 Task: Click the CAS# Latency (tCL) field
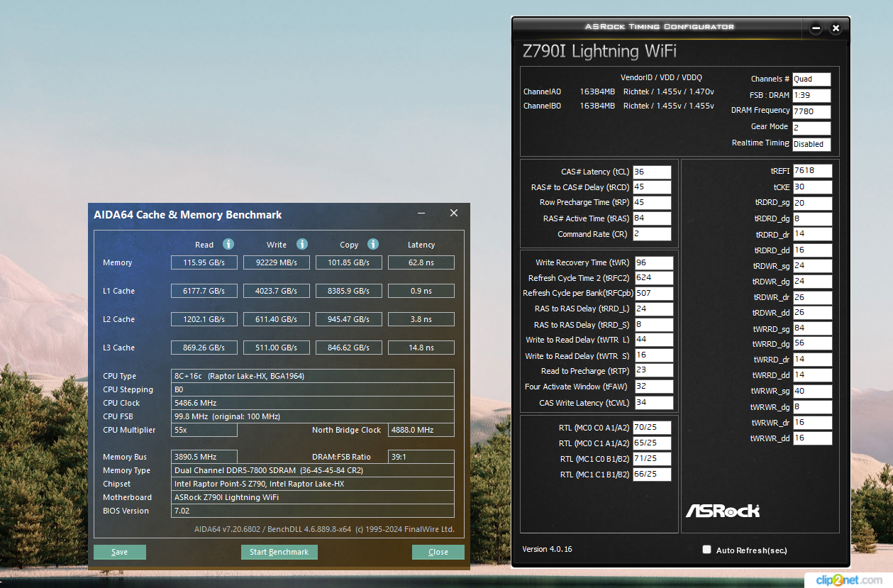tap(651, 172)
